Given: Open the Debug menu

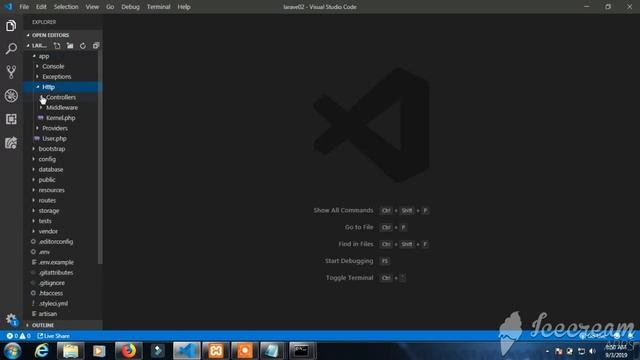Looking at the screenshot, I should pyautogui.click(x=130, y=7).
